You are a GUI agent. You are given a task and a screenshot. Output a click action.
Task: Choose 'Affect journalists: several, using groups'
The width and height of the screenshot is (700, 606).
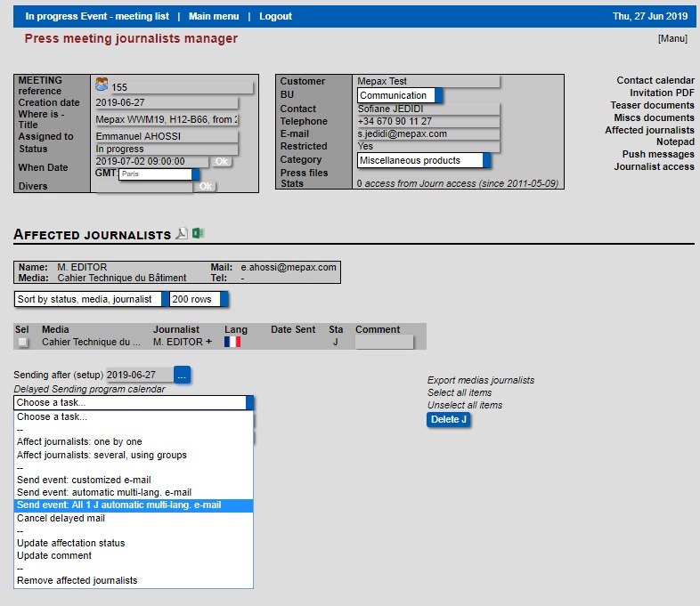102,455
